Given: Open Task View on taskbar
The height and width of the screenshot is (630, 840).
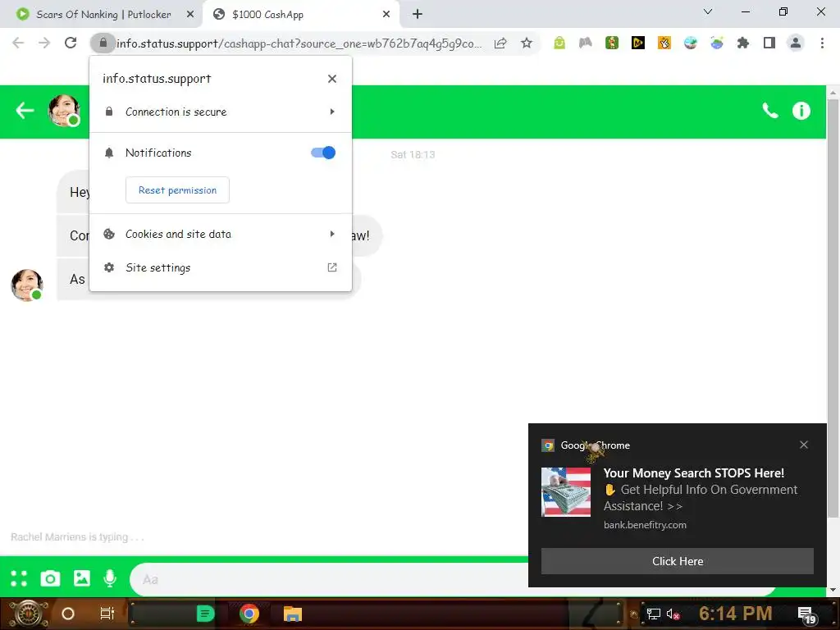Looking at the screenshot, I should point(107,614).
